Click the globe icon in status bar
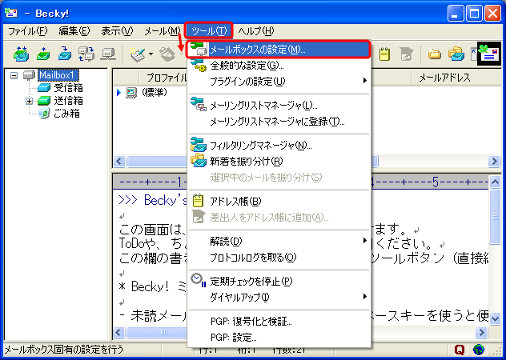506x360 pixels. click(479, 350)
